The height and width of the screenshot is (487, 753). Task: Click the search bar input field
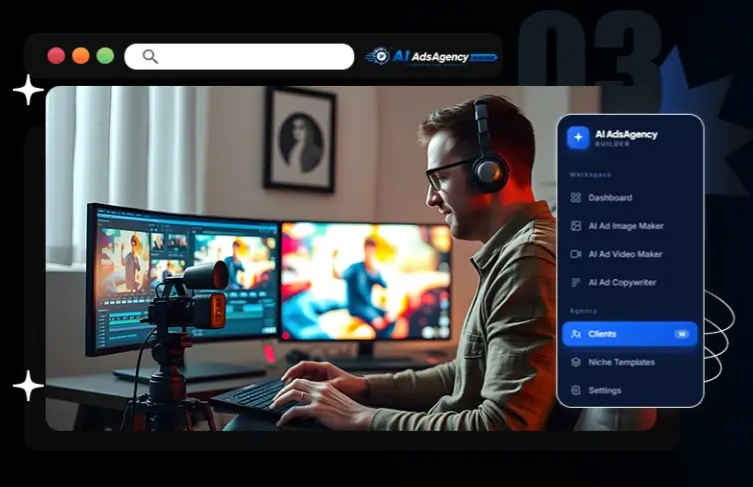239,57
